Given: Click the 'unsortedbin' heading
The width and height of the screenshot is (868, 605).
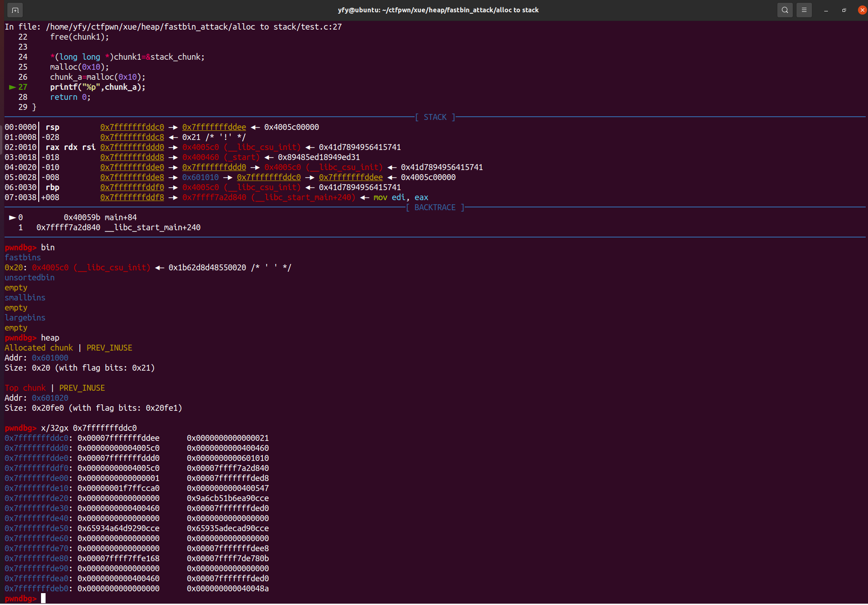Looking at the screenshot, I should pyautogui.click(x=30, y=278).
